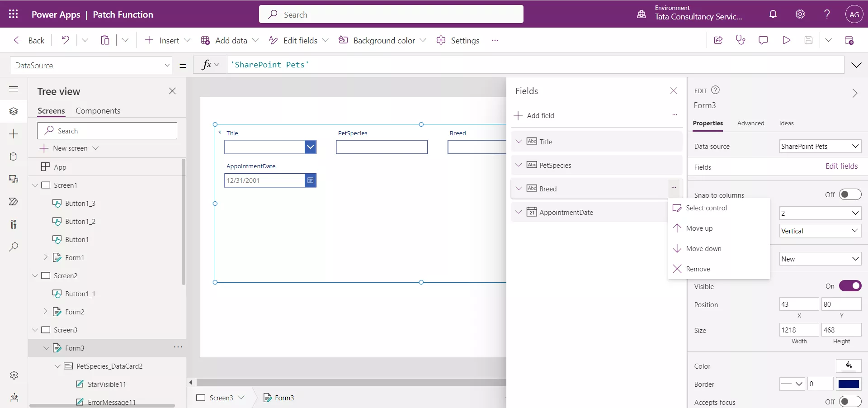Screen dimensions: 868x408
Task: Collapse the Screen1 tree node
Action: pyautogui.click(x=35, y=185)
